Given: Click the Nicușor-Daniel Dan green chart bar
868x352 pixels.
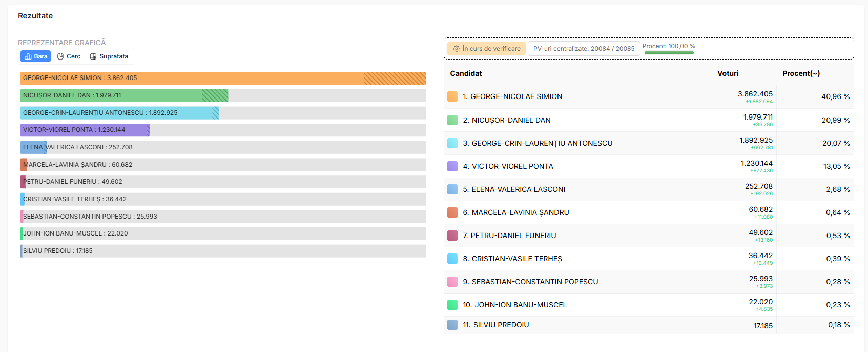Looking at the screenshot, I should click(124, 95).
